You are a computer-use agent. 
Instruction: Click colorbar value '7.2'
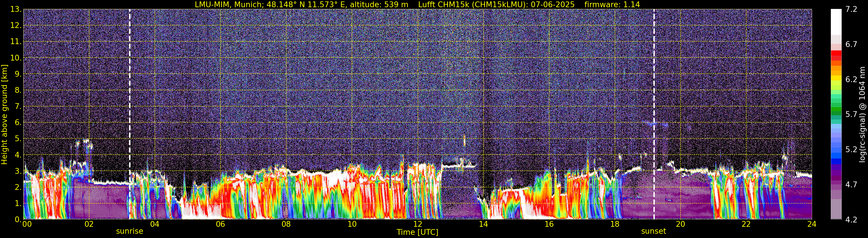pos(851,9)
